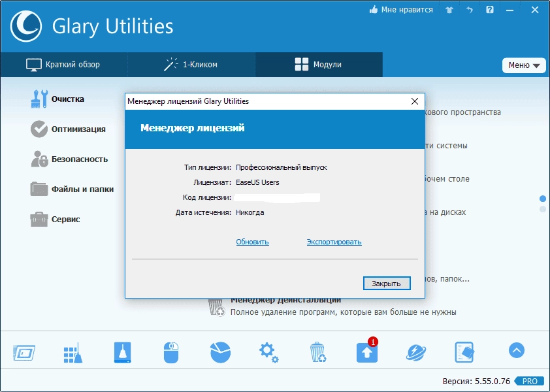Click the 'Обновить' link in license manager
This screenshot has height=392, width=550.
click(253, 242)
